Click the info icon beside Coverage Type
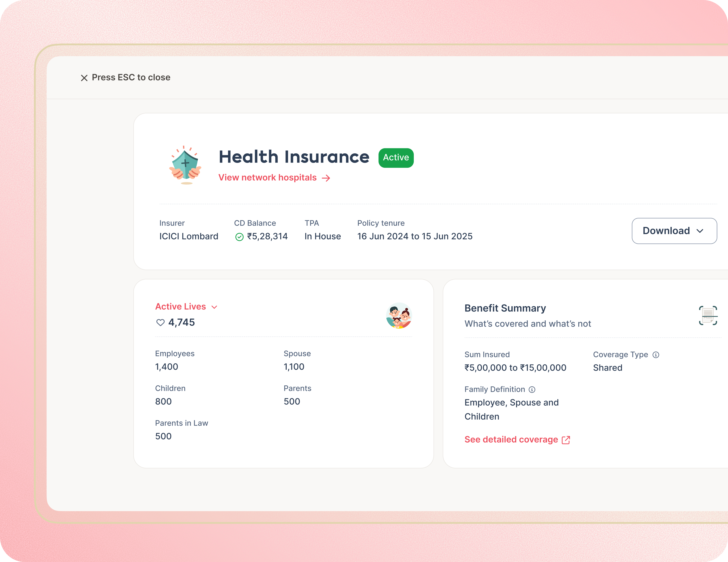Image resolution: width=728 pixels, height=562 pixels. tap(656, 355)
